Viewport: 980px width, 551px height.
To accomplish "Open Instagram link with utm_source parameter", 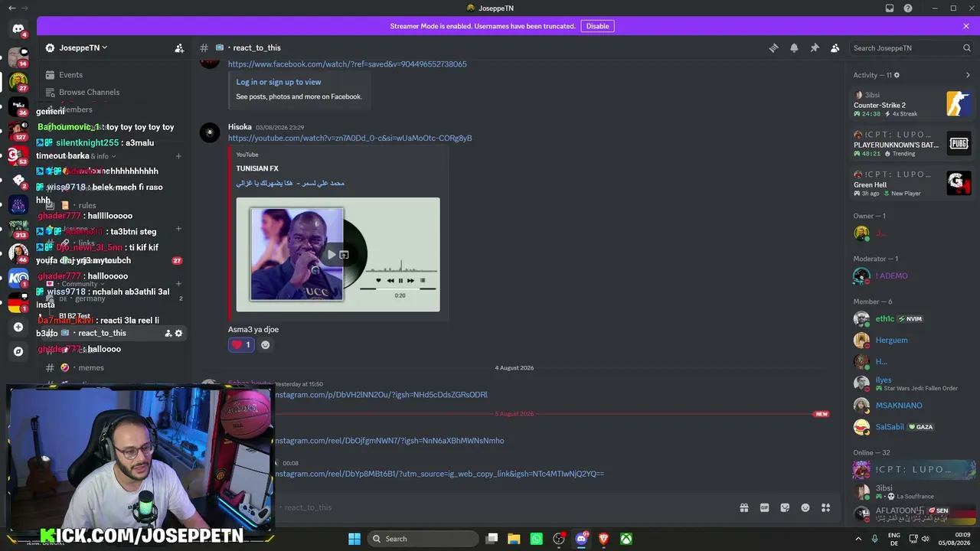I will tap(439, 474).
